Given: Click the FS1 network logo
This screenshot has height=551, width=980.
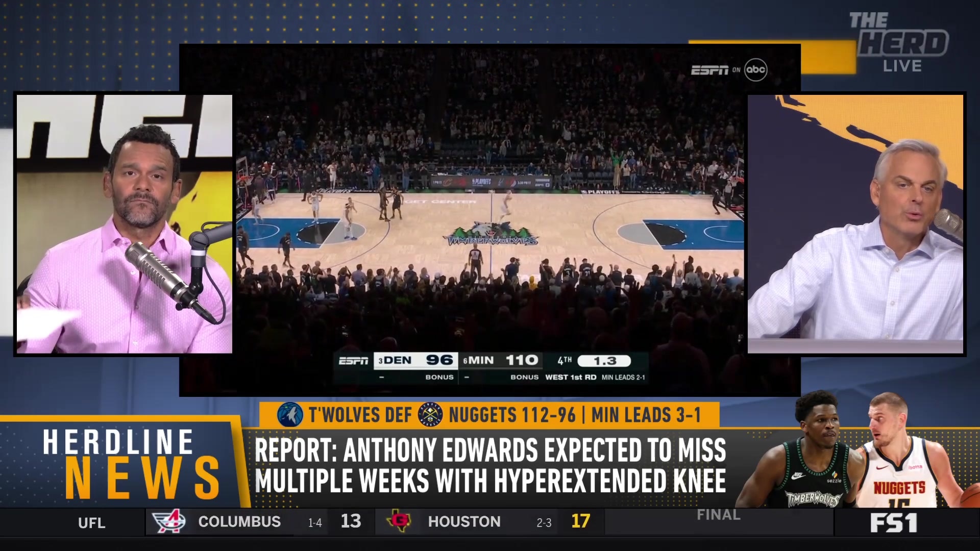Looking at the screenshot, I should point(894,523).
